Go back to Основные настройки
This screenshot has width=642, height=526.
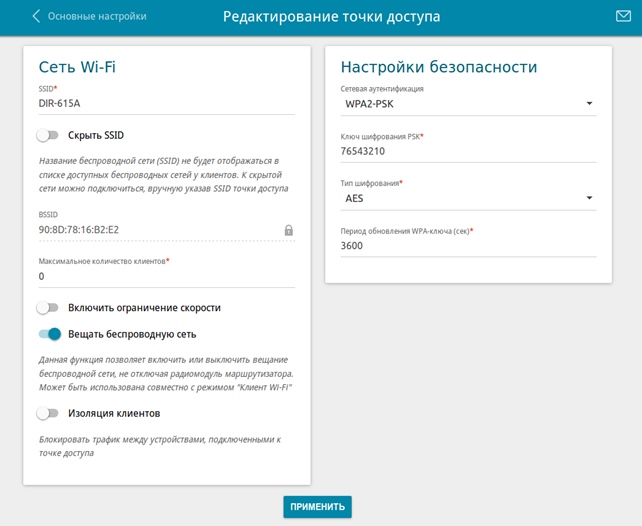coord(98,17)
